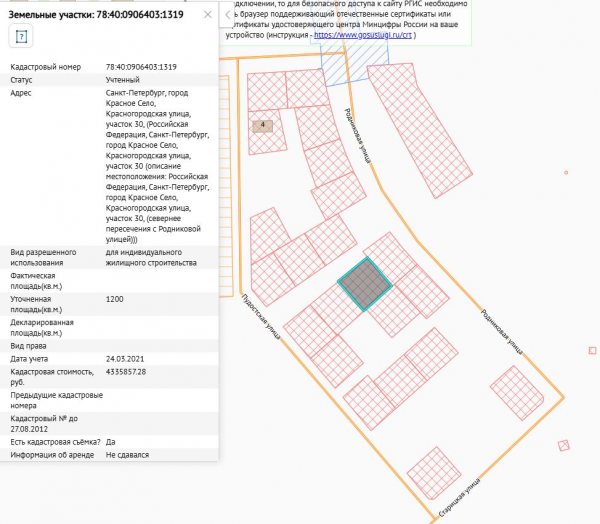
Task: Click the small tilted red square marker at far right
Action: [565, 446]
